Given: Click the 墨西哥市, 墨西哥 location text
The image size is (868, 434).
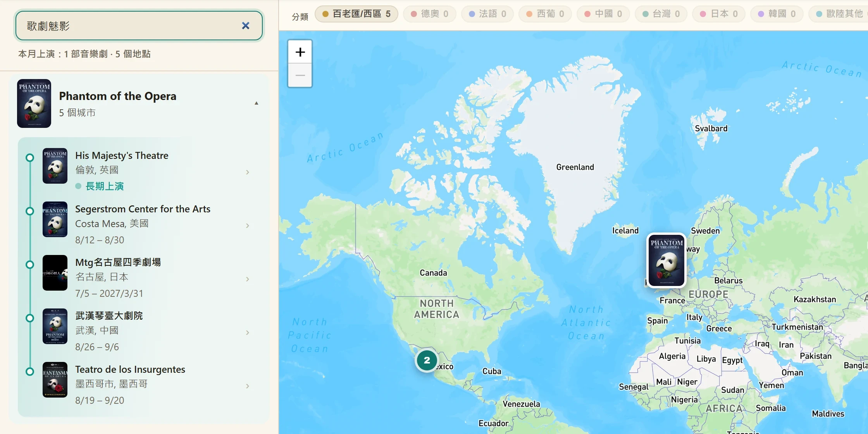Looking at the screenshot, I should 112,384.
